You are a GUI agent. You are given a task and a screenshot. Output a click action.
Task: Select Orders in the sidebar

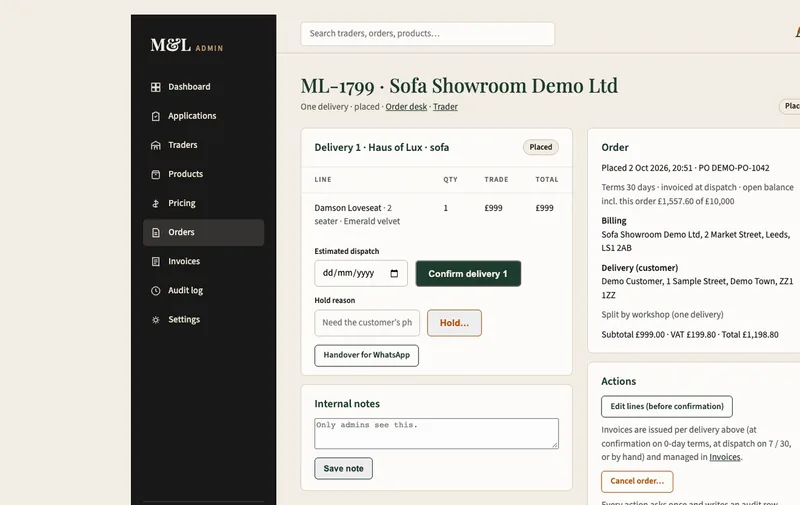pyautogui.click(x=204, y=233)
